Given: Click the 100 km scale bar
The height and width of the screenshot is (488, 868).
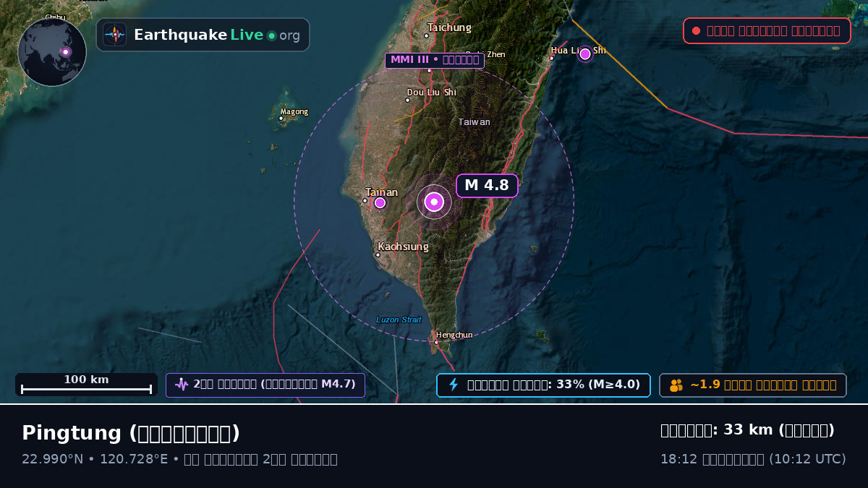Looking at the screenshot, I should (x=86, y=385).
